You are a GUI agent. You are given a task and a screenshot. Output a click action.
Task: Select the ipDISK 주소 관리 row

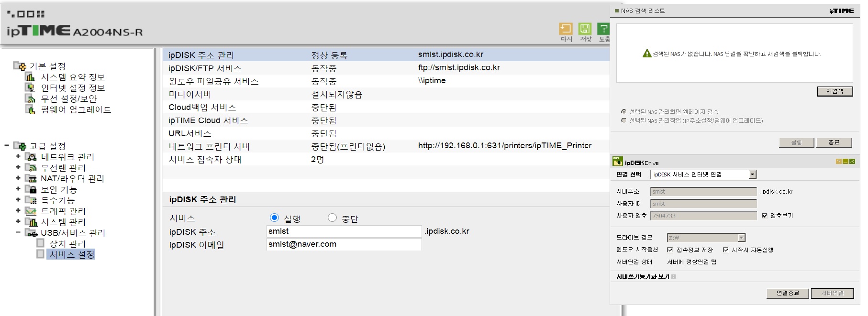pyautogui.click(x=386, y=54)
